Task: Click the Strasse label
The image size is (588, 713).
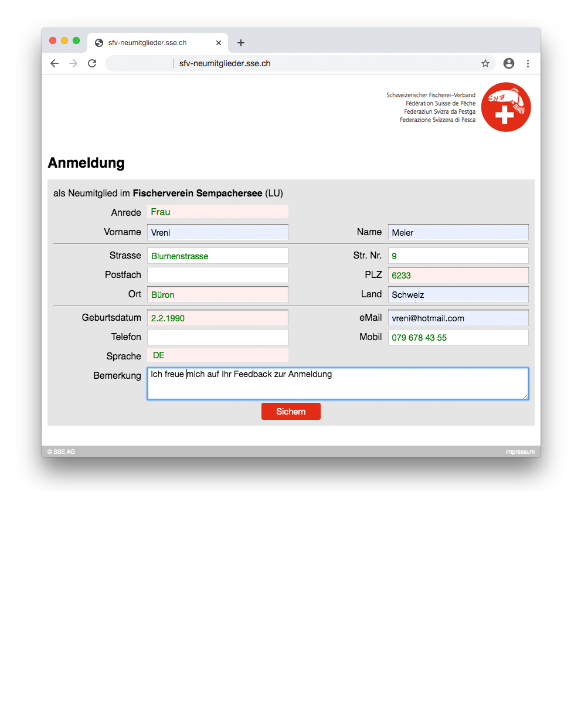Action: point(125,256)
